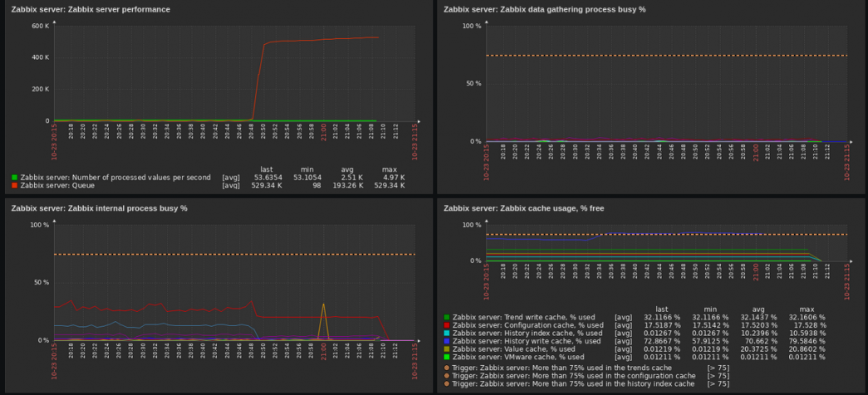This screenshot has width=868, height=395.
Task: Select the VMware cache, % used legend entry
Action: pyautogui.click(x=518, y=358)
